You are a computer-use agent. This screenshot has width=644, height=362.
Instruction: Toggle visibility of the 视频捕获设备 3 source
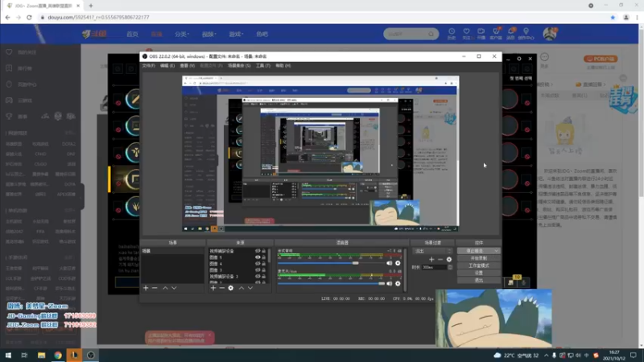(258, 276)
